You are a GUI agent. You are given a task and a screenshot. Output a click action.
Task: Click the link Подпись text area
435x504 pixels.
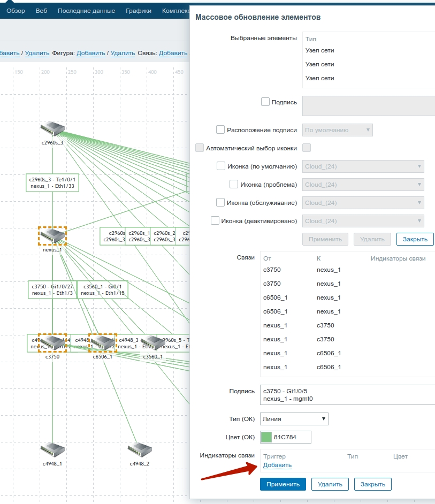coord(347,395)
